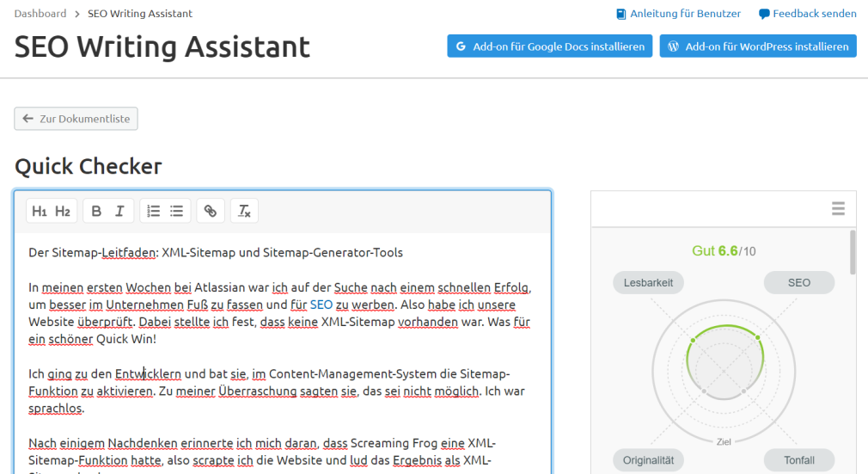Click the SEO link in the text
This screenshot has width=868, height=474.
321,305
